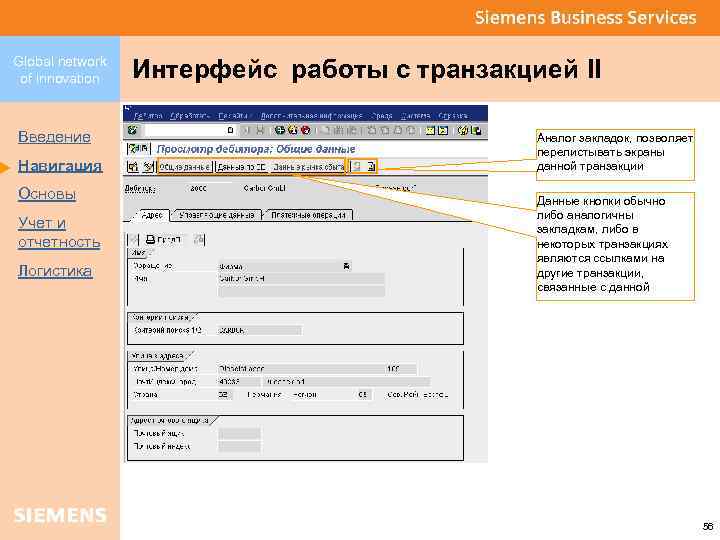Click the Last page navigation icon
Screen dimensions: 720x540
pyautogui.click(x=411, y=130)
